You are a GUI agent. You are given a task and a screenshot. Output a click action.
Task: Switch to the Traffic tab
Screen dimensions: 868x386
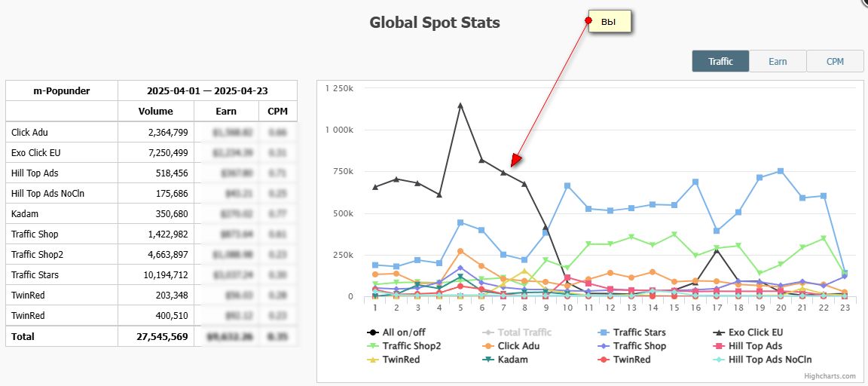click(720, 62)
